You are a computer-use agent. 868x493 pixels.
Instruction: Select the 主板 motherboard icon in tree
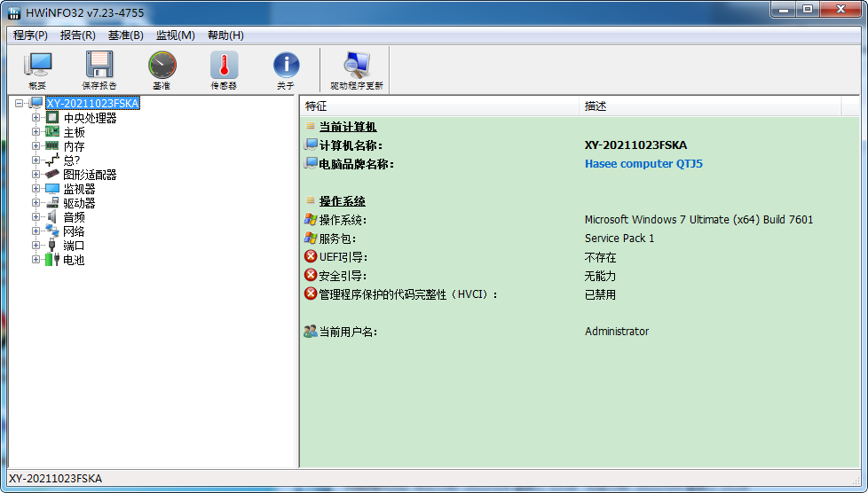[52, 132]
